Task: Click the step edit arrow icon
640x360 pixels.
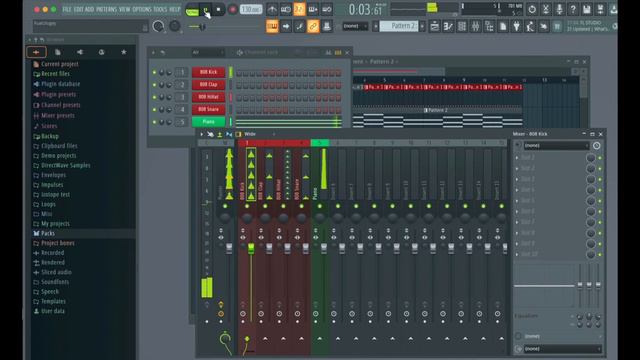Action: (x=286, y=27)
